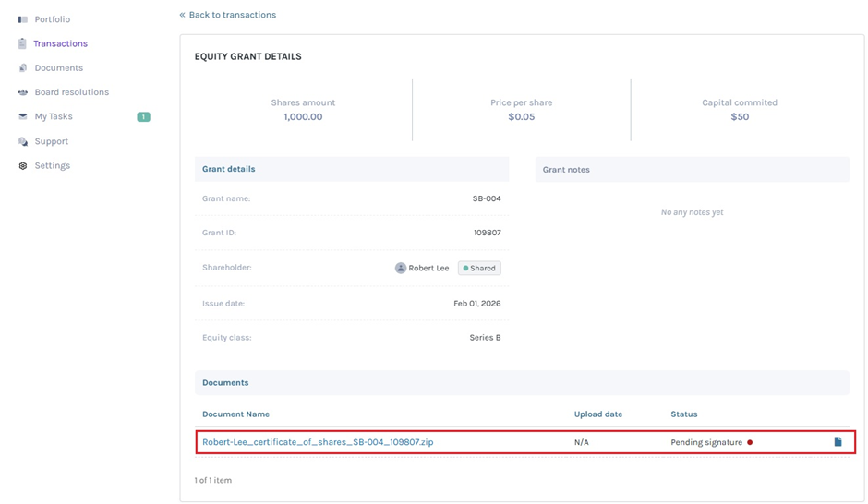Open Robert-Lee certificate of shares zip file
Viewport: 868px width, 504px height.
point(318,442)
